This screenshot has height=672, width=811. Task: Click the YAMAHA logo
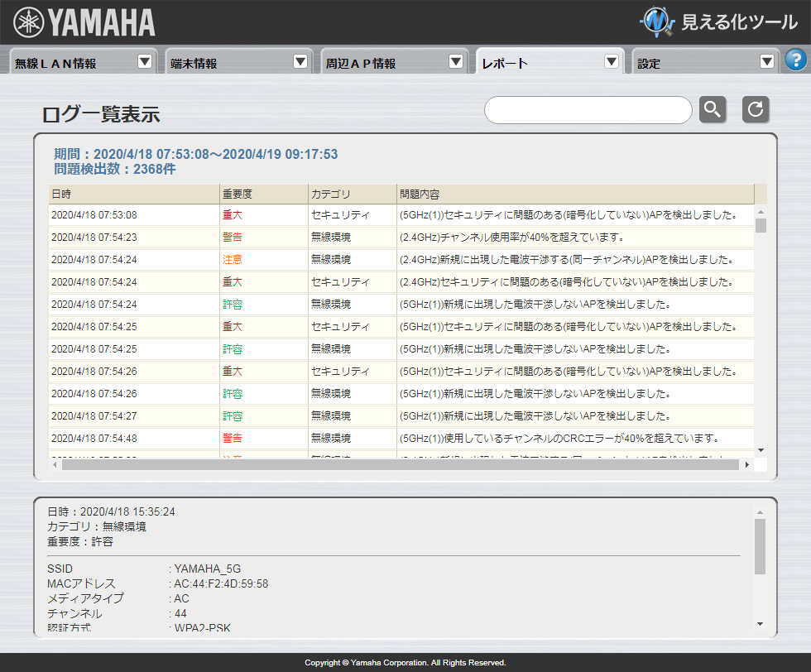[x=83, y=22]
